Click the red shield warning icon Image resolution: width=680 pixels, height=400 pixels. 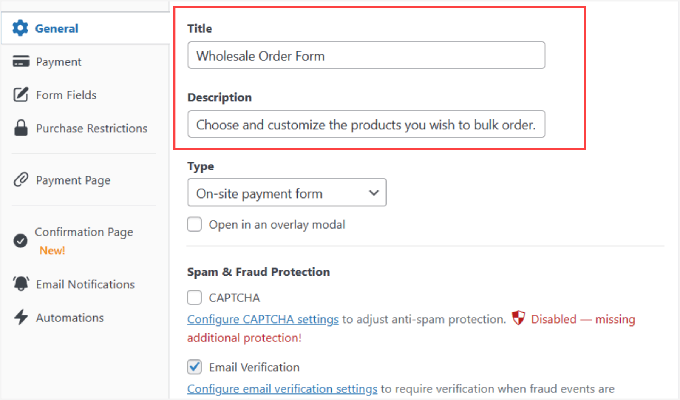tap(517, 319)
